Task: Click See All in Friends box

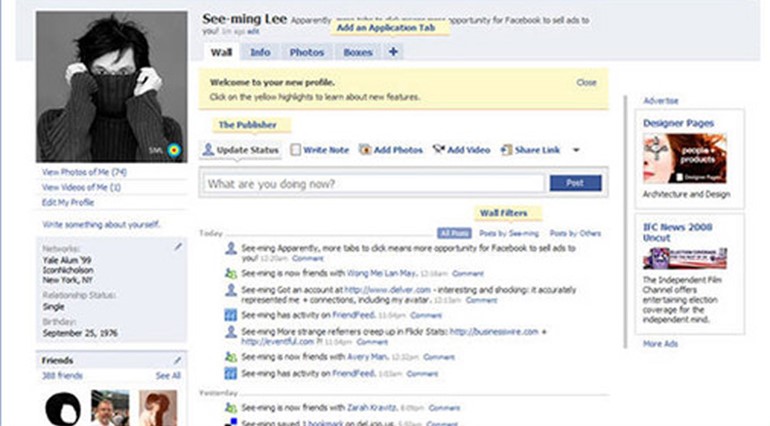Action: coord(168,376)
